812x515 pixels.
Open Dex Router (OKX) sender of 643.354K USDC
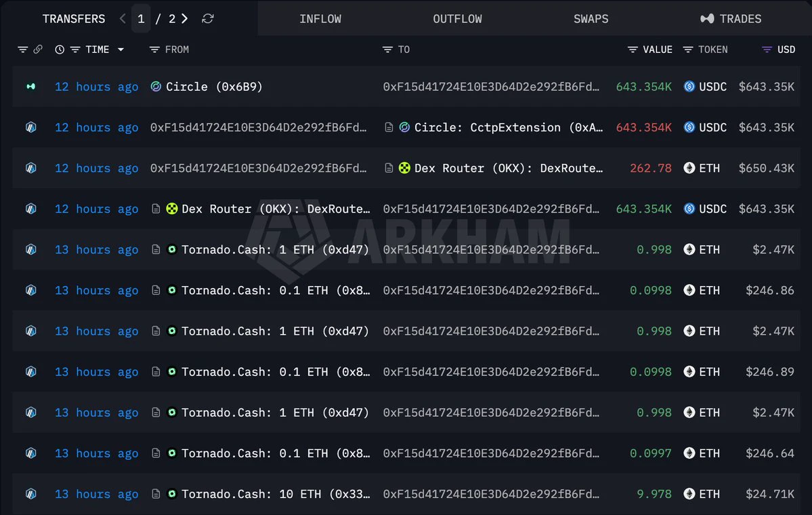(x=276, y=209)
